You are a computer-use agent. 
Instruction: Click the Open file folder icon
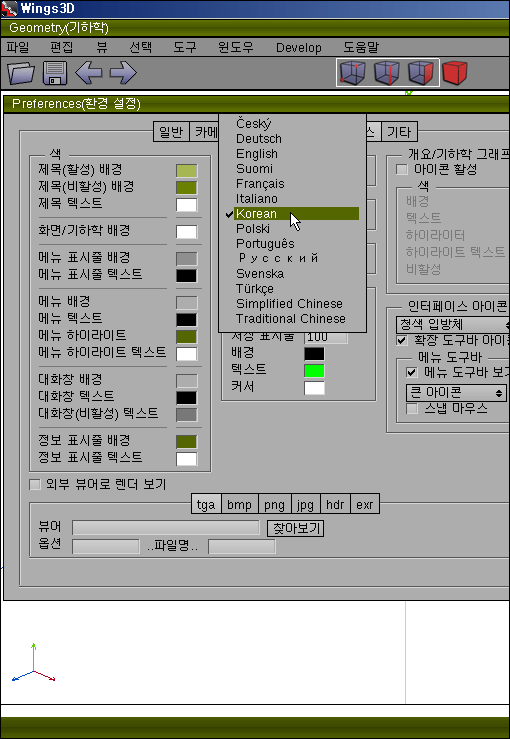pyautogui.click(x=21, y=73)
